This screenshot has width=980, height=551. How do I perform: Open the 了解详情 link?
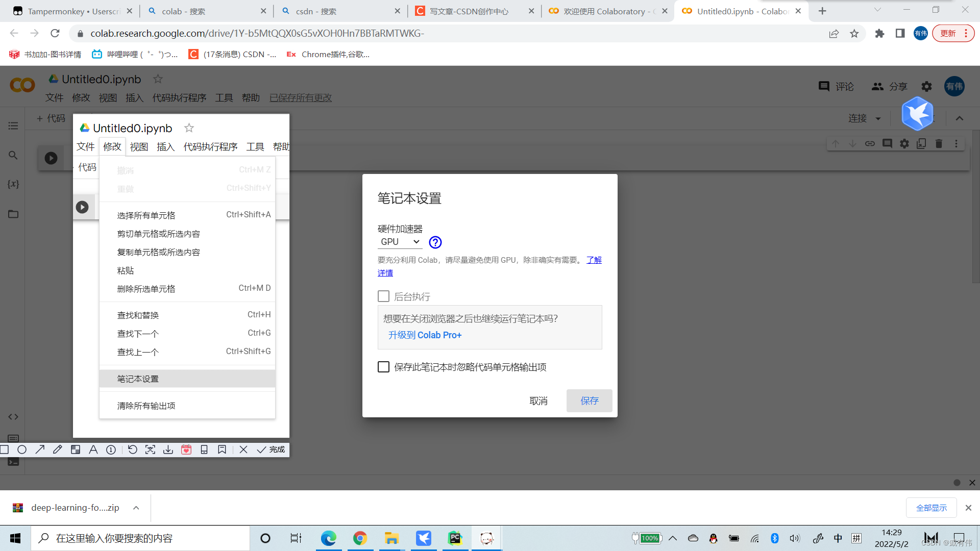click(x=594, y=260)
